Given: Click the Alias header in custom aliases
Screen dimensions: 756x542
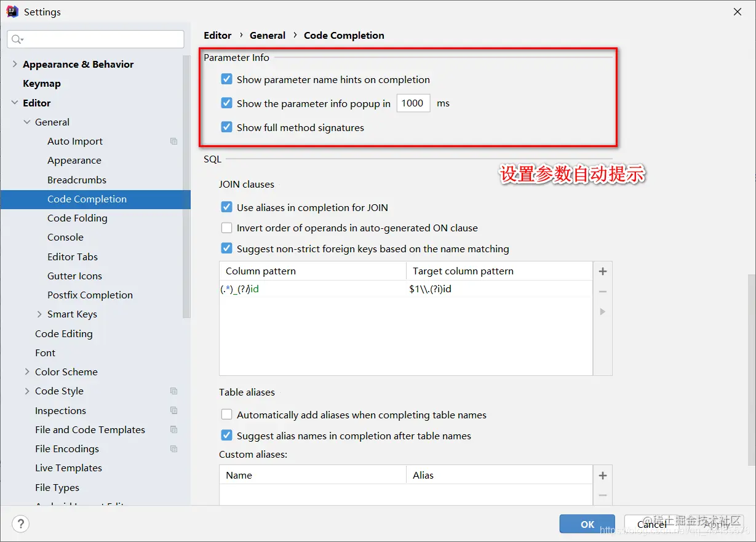Looking at the screenshot, I should [499, 475].
